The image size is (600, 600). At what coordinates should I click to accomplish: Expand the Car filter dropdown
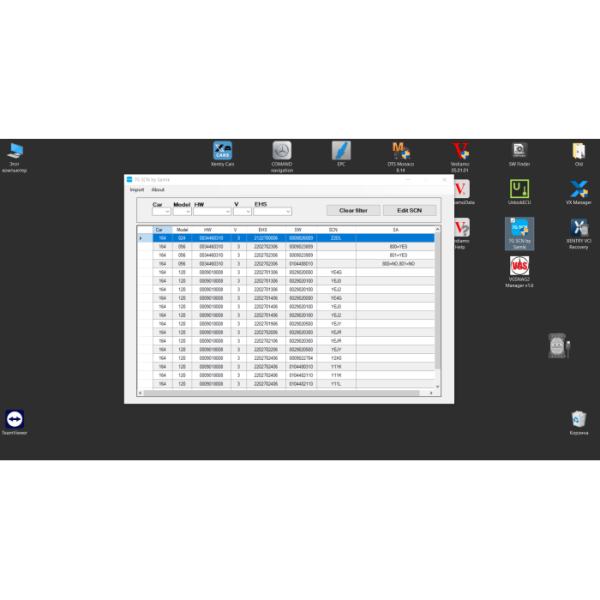pos(161,212)
